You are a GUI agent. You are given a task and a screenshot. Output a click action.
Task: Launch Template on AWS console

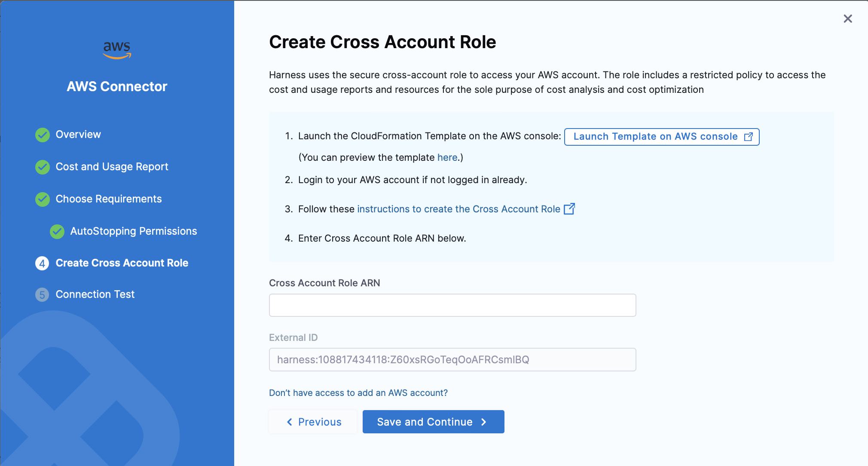click(661, 137)
